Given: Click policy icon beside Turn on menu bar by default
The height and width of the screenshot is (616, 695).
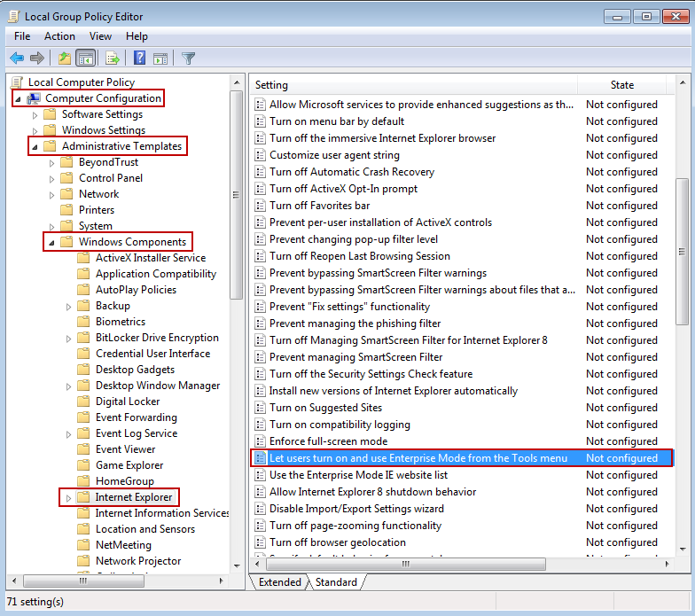Looking at the screenshot, I should pyautogui.click(x=261, y=121).
